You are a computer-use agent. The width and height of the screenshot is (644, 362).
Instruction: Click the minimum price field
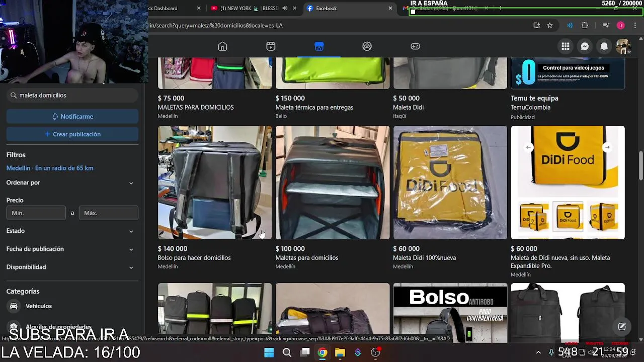pyautogui.click(x=36, y=213)
